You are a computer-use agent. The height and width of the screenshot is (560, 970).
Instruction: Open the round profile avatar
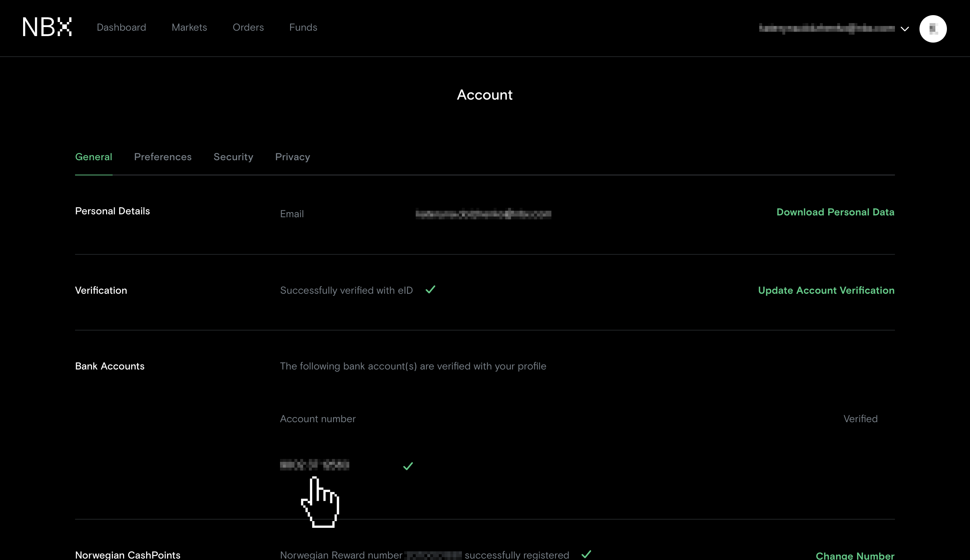click(x=933, y=29)
